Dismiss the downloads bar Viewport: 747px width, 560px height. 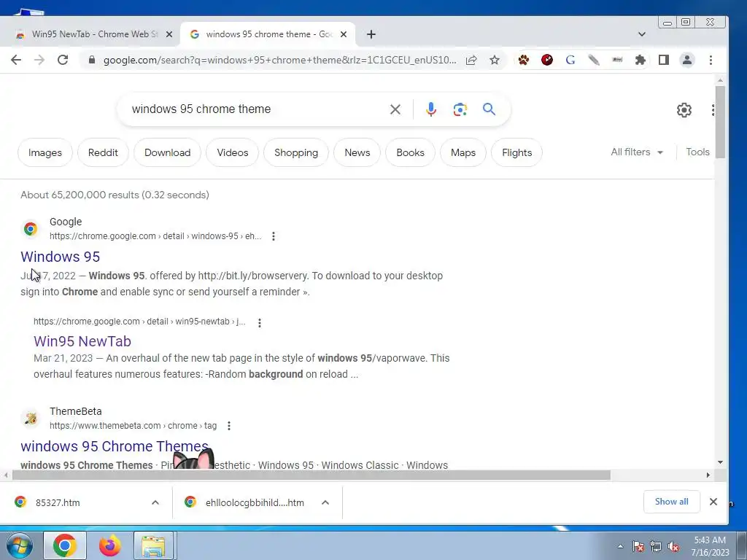pyautogui.click(x=713, y=502)
